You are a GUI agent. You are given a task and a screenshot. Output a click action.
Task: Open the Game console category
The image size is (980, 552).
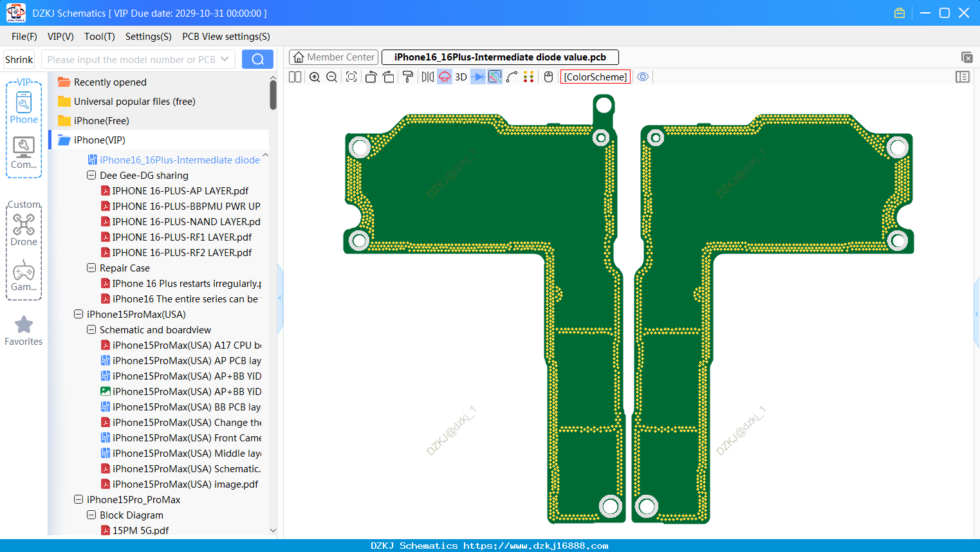pyautogui.click(x=24, y=275)
